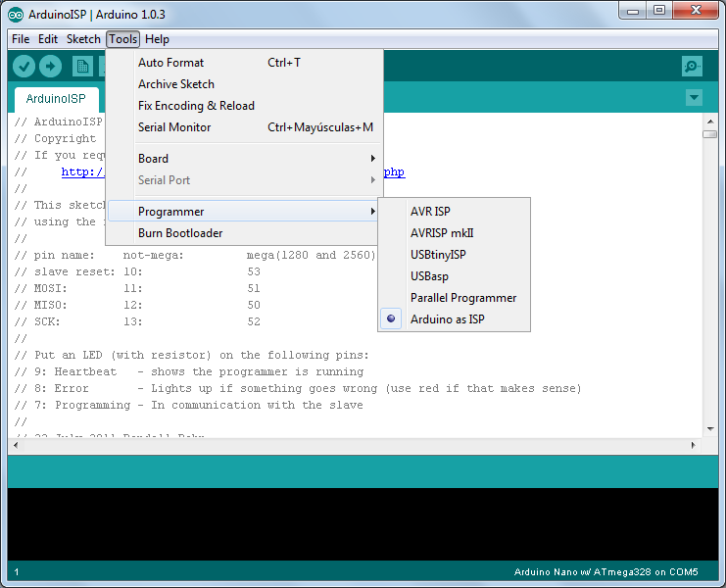Select Fix Encoding & Reload
Viewport: 726px width, 588px height.
(x=244, y=106)
